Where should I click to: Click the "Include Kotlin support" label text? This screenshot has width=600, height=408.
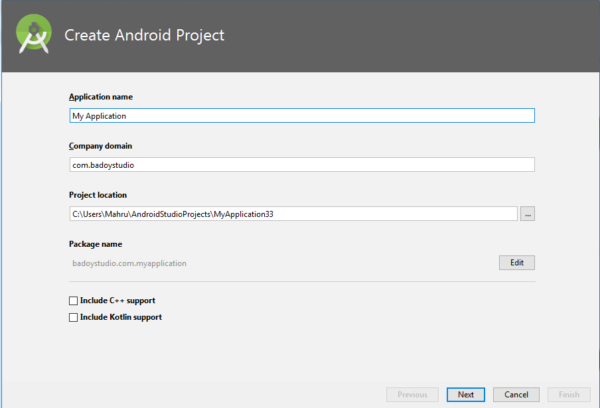click(120, 317)
